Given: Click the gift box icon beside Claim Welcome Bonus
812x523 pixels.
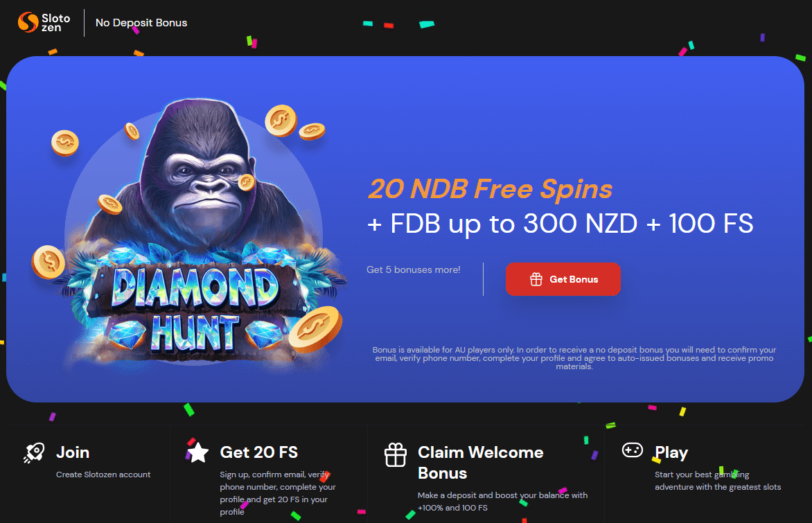Looking at the screenshot, I should (395, 454).
